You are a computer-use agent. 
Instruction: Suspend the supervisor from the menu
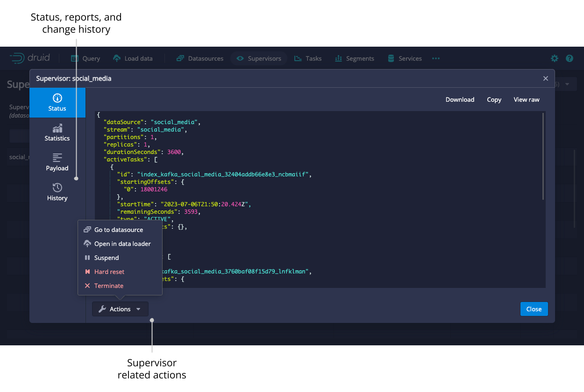tap(106, 258)
